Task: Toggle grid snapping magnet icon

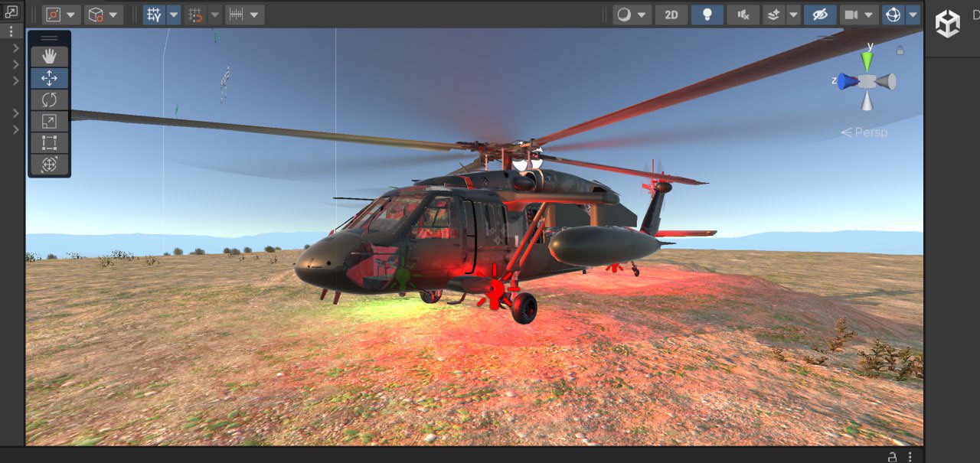Action: tap(195, 15)
